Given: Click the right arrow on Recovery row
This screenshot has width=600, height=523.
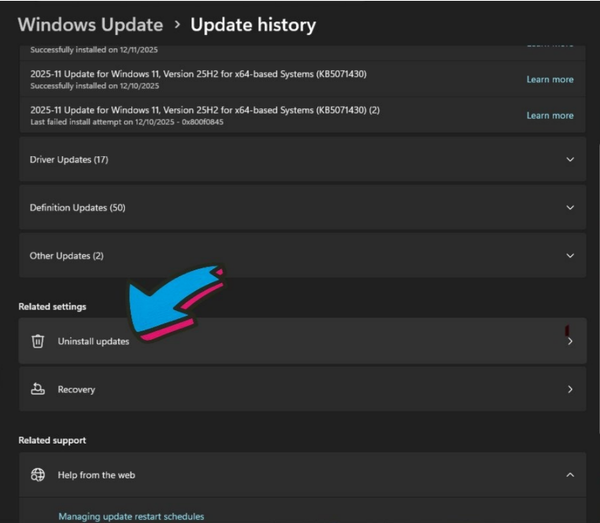Looking at the screenshot, I should pos(570,389).
